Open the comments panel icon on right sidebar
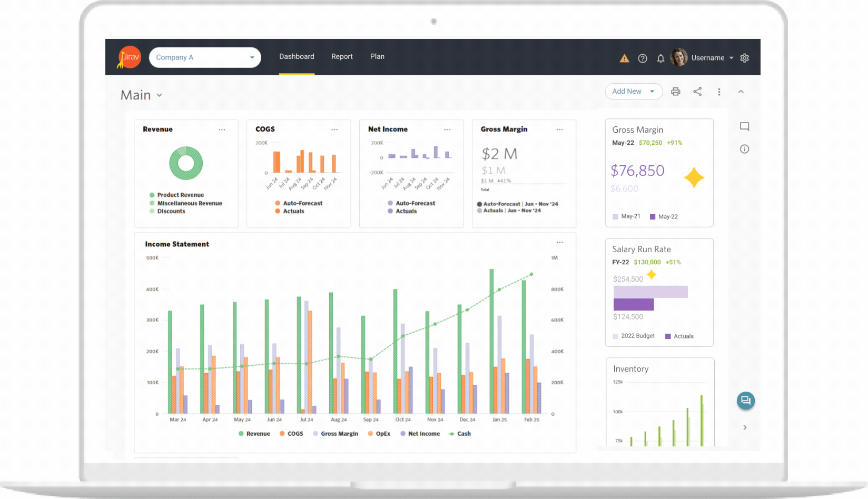The image size is (868, 499). 744,126
